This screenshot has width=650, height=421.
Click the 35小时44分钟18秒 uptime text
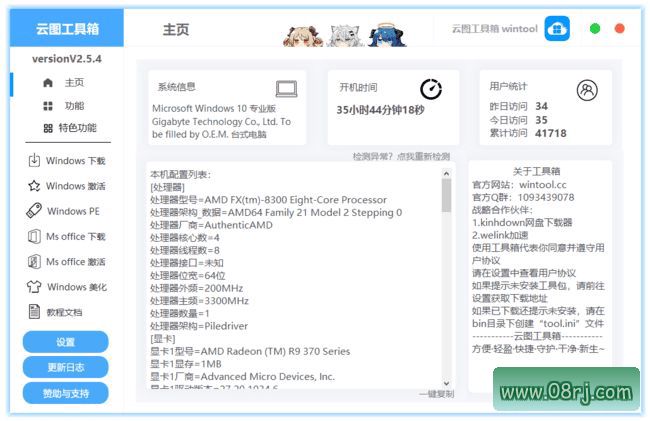[x=380, y=110]
